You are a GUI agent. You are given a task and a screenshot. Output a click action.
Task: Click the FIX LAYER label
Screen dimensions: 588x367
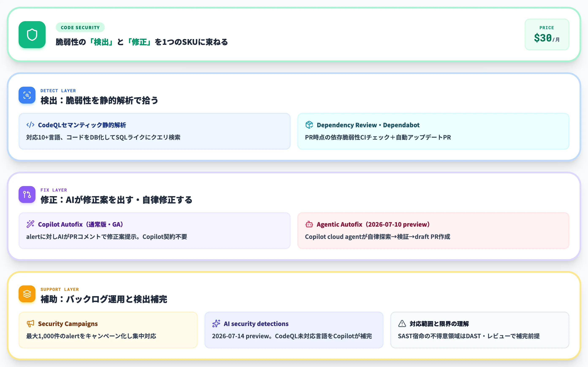coord(54,190)
